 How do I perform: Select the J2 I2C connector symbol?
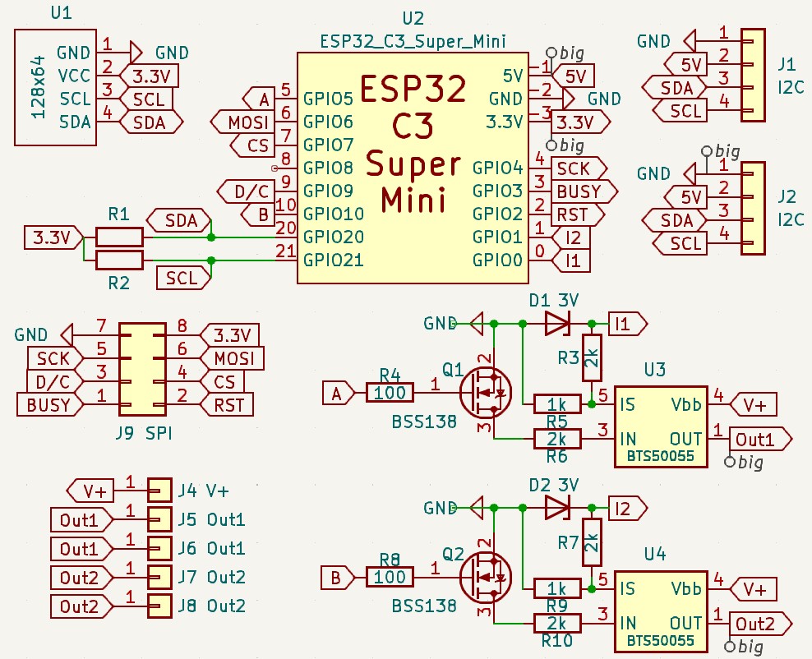click(753, 208)
